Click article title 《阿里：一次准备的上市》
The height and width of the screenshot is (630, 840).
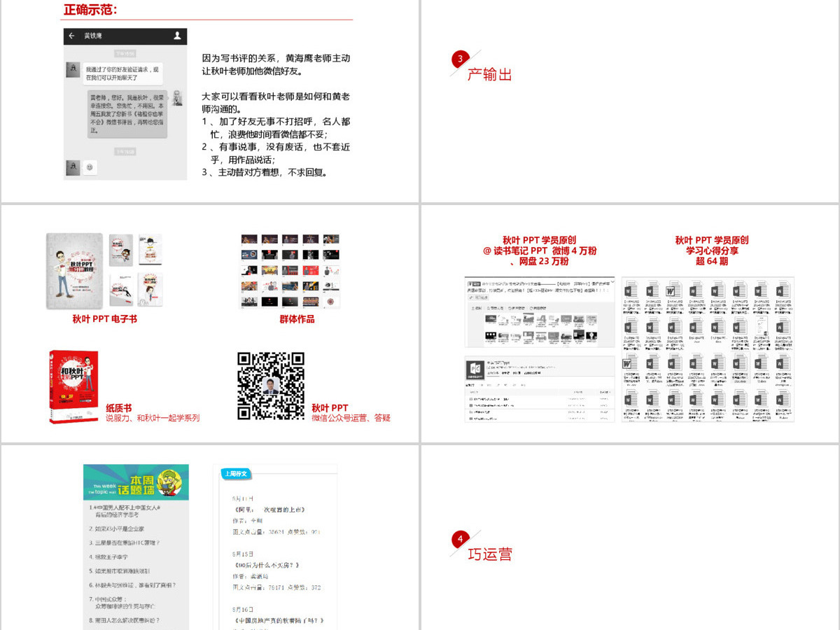point(269,510)
